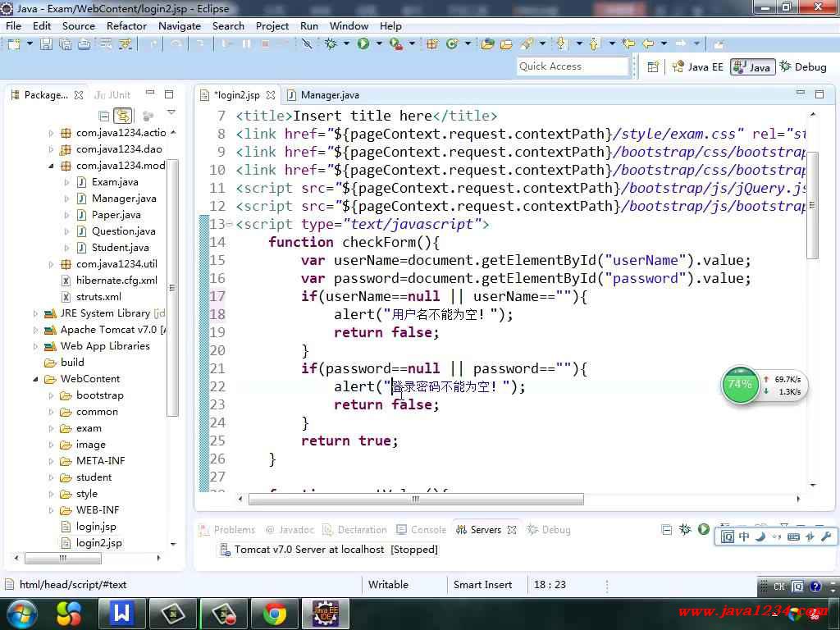Click the New Java Package icon
The image size is (840, 630).
[431, 44]
